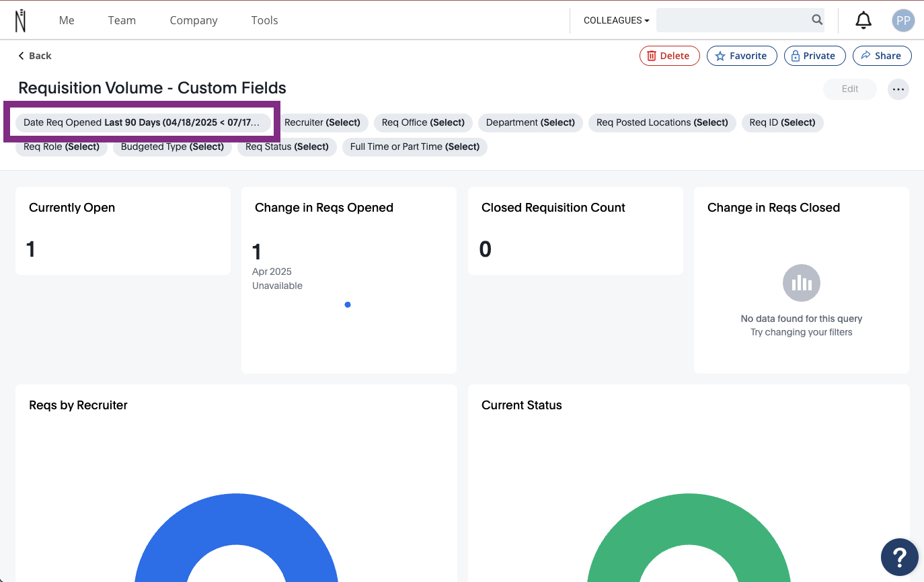Image resolution: width=924 pixels, height=582 pixels.
Task: Go back using the Back arrow
Action: point(35,56)
